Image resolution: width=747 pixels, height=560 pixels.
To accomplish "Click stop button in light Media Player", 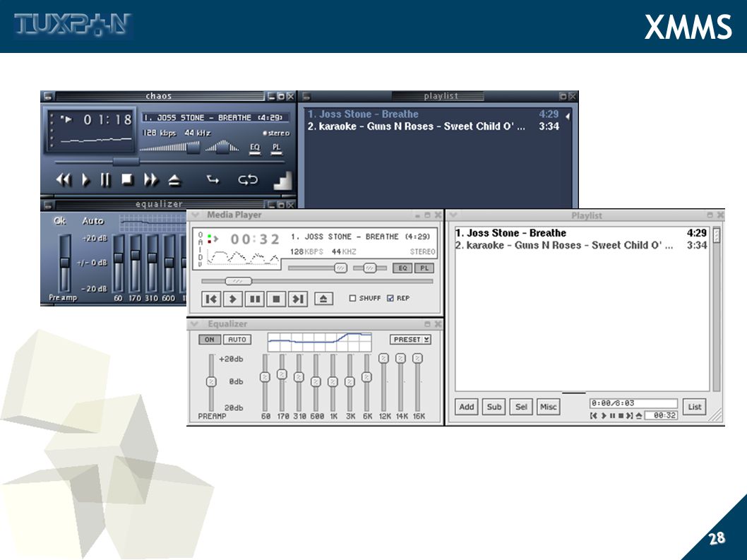I will [276, 299].
